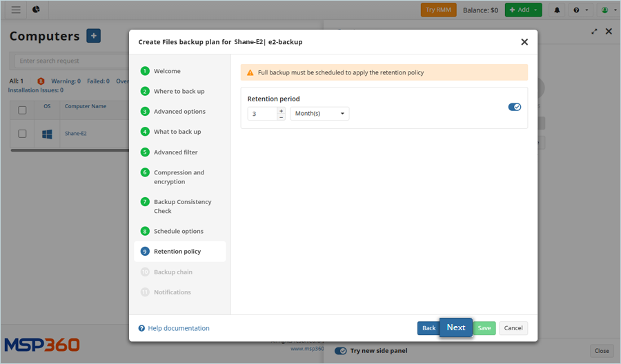Disable the Retention period toggle
Image resolution: width=621 pixels, height=364 pixels.
point(514,107)
